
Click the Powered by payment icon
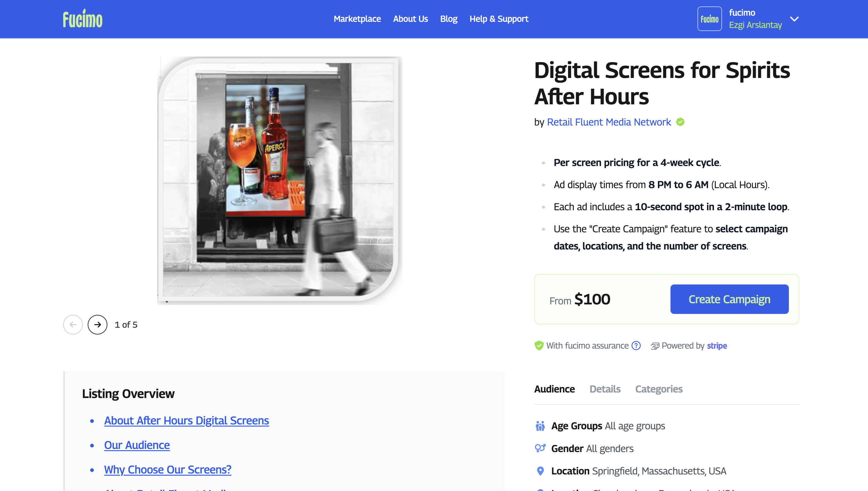[655, 346]
